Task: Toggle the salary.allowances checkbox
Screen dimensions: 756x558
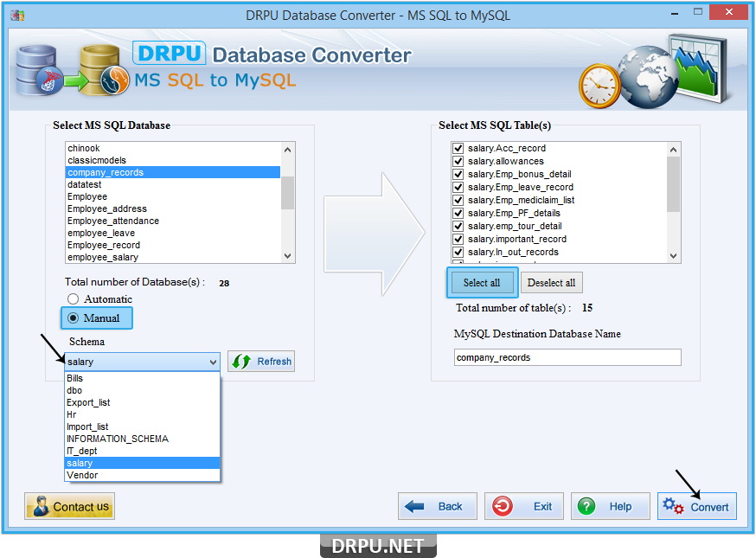Action: (458, 161)
